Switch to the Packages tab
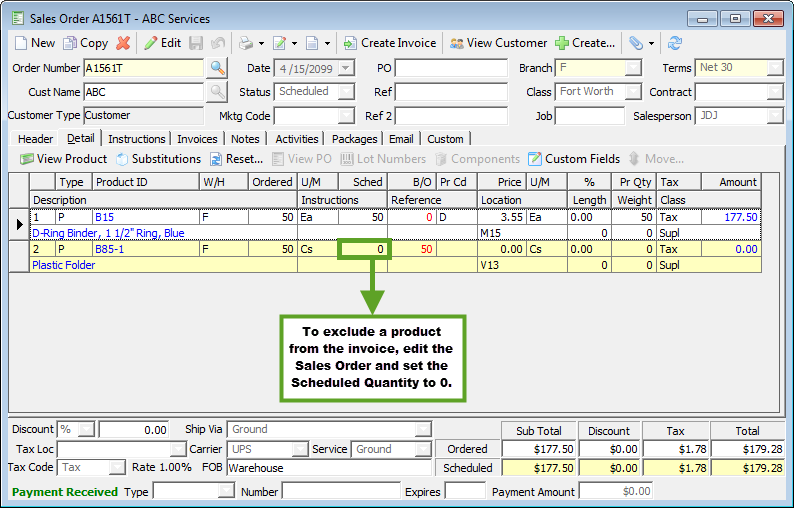The height and width of the screenshot is (508, 794). click(x=354, y=139)
